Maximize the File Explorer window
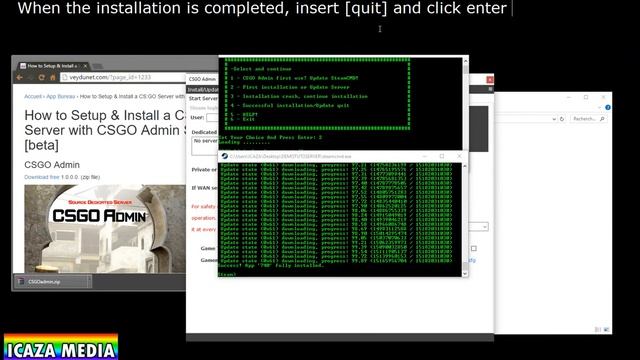The image size is (640, 360). [586, 97]
